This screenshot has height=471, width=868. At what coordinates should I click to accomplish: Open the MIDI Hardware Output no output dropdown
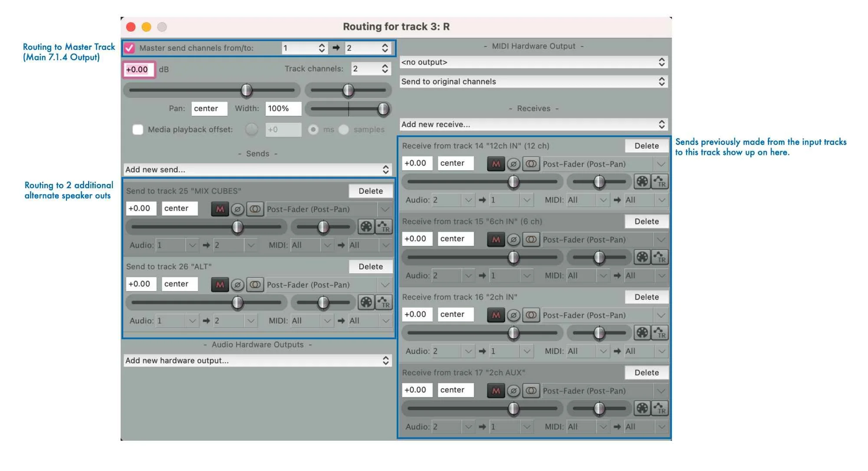click(x=533, y=62)
